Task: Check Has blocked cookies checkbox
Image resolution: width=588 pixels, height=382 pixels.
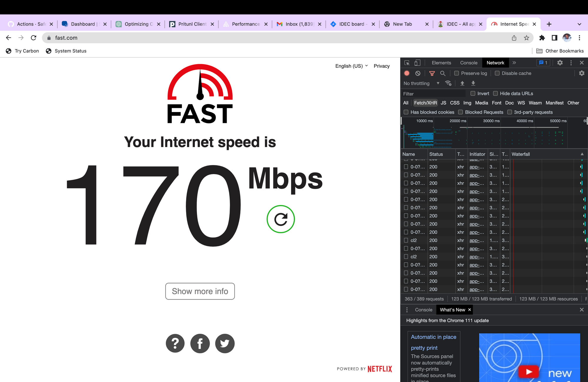Action: tap(406, 112)
